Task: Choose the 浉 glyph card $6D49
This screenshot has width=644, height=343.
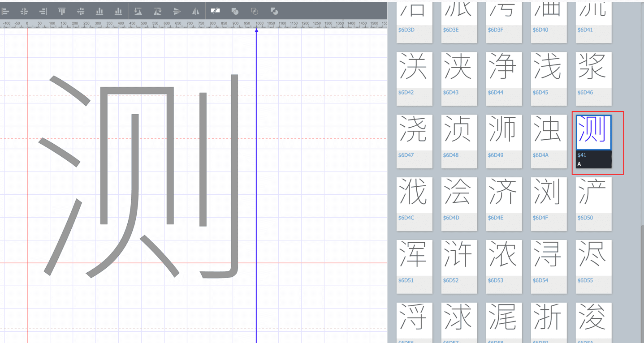Action: pyautogui.click(x=504, y=141)
